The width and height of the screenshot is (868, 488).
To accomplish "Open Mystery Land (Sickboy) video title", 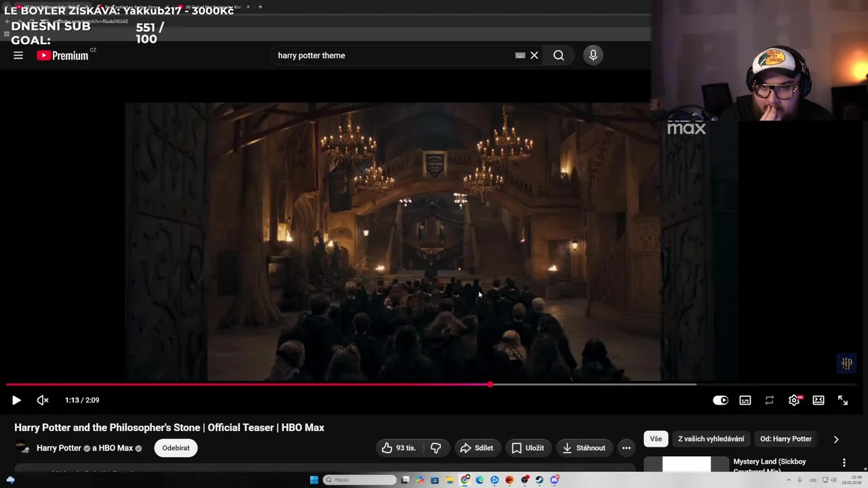I will tap(770, 465).
